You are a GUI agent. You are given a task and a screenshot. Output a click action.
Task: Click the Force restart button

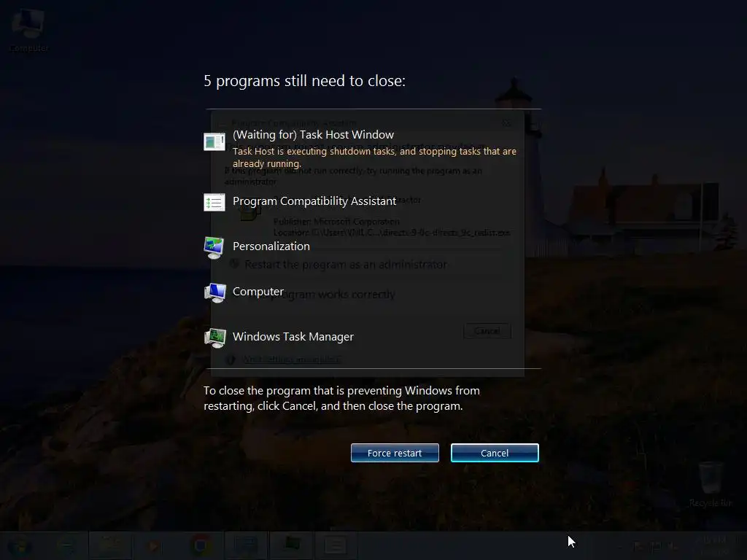pos(395,453)
